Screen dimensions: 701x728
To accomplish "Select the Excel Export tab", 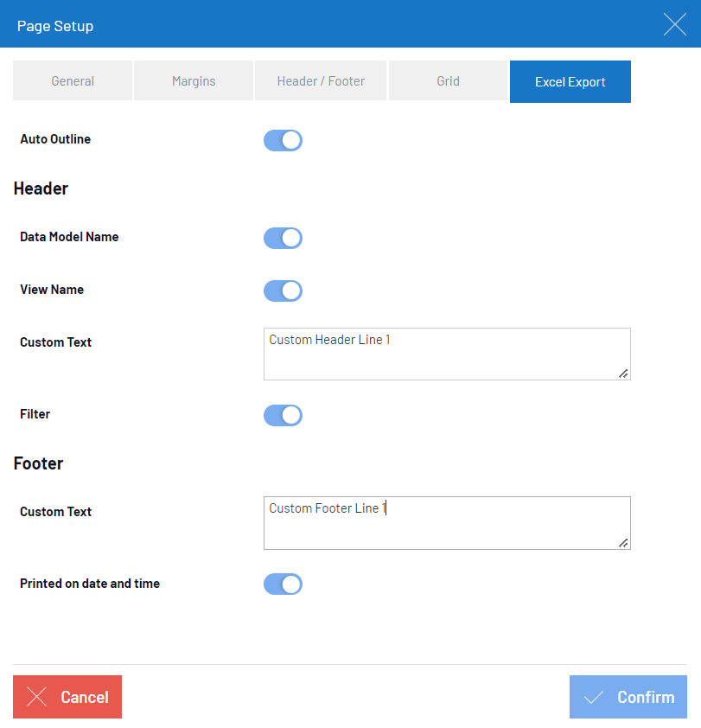I will click(x=570, y=82).
